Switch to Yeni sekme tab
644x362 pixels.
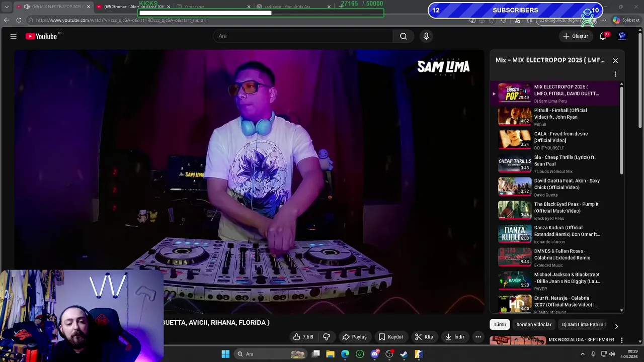pyautogui.click(x=214, y=7)
